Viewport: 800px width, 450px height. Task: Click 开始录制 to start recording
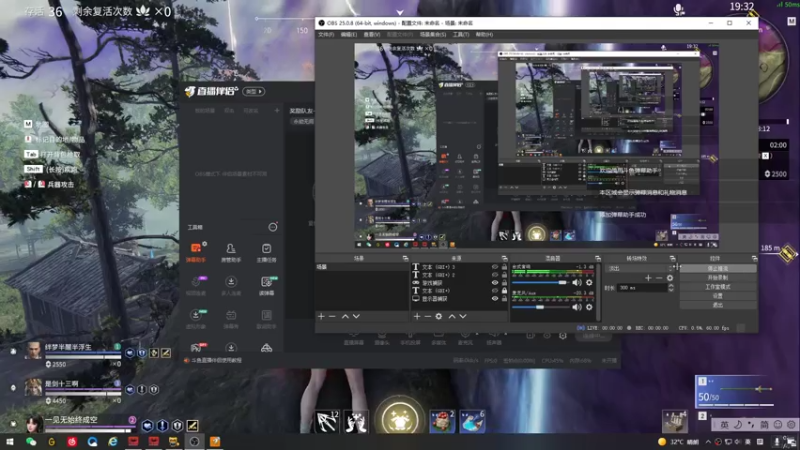tap(718, 278)
